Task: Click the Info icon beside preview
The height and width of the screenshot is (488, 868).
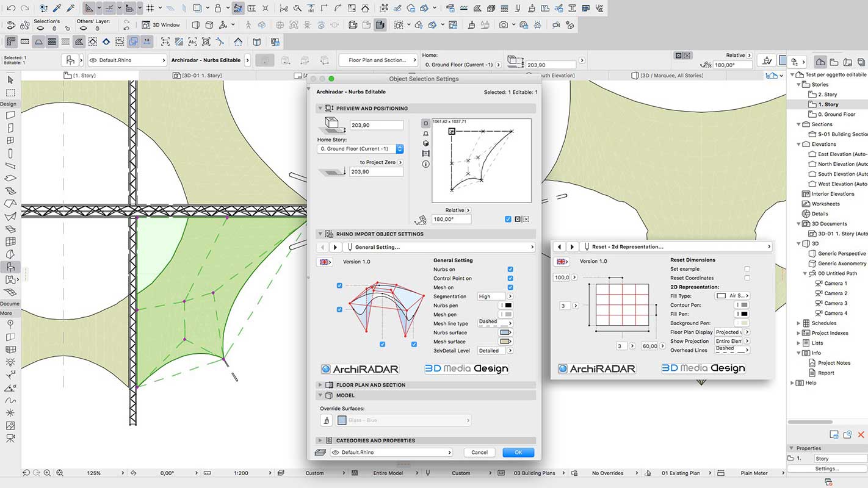Action: click(425, 164)
